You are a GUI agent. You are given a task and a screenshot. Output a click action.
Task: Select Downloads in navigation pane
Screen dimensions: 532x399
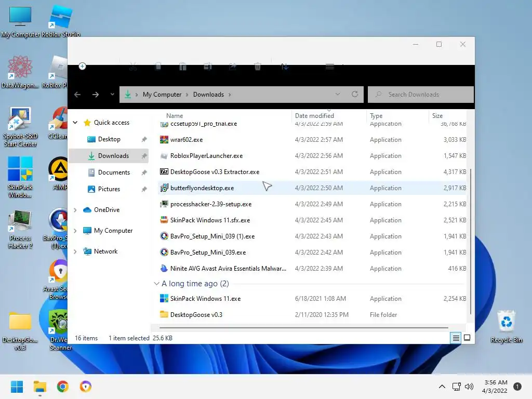[x=109, y=156]
